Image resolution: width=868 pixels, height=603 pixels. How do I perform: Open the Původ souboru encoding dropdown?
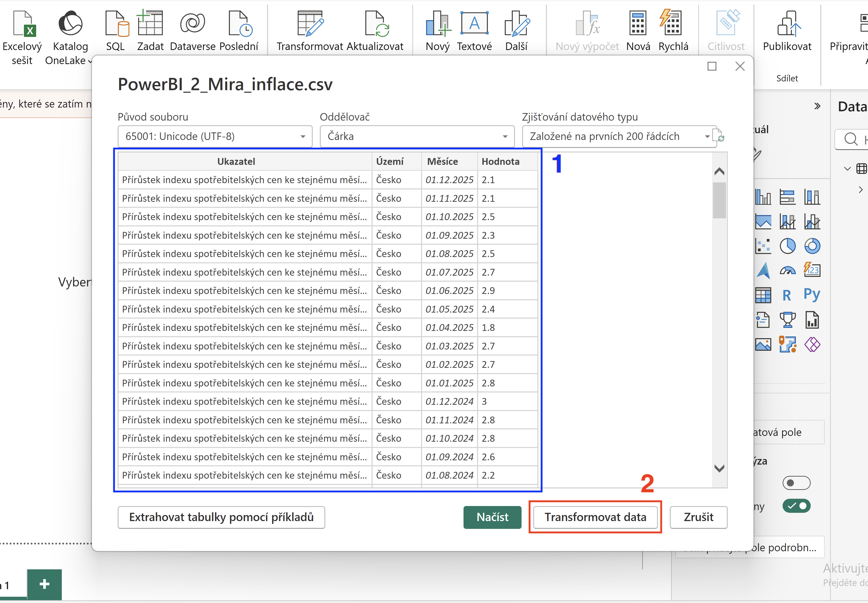215,136
